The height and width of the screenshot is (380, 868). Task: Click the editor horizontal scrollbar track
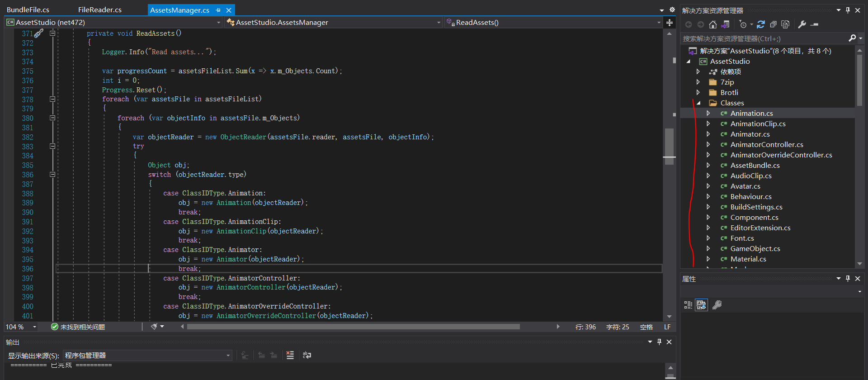pyautogui.click(x=538, y=327)
